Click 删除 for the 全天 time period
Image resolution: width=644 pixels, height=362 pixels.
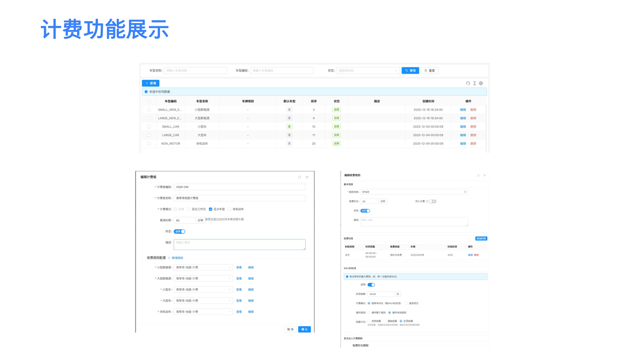click(476, 255)
